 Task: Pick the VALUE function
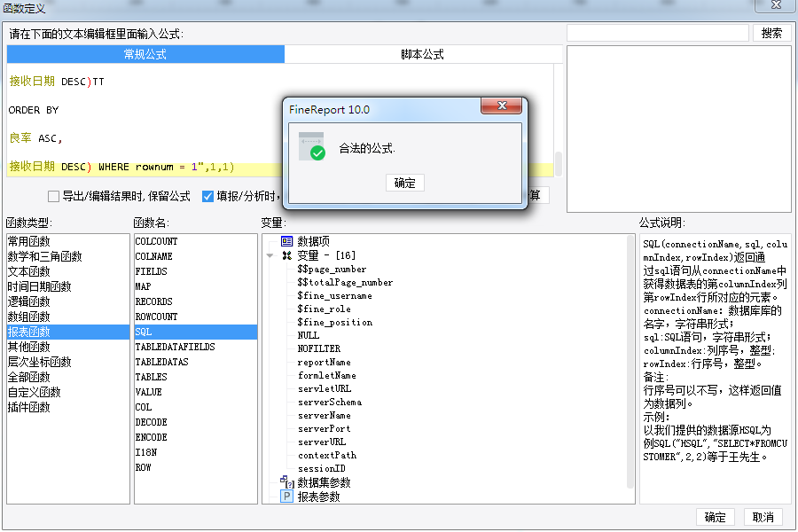coord(195,392)
